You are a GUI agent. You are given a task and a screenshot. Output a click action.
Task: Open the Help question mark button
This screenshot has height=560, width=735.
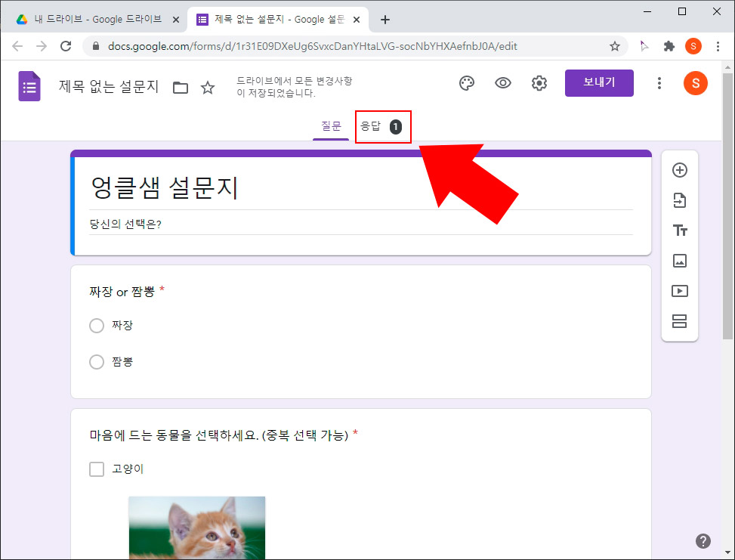click(x=703, y=540)
